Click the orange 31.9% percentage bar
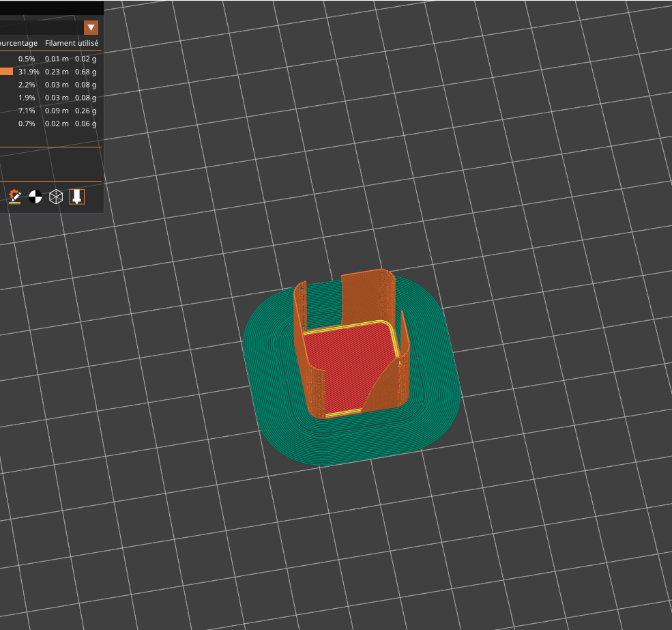672x630 pixels. tap(6, 72)
